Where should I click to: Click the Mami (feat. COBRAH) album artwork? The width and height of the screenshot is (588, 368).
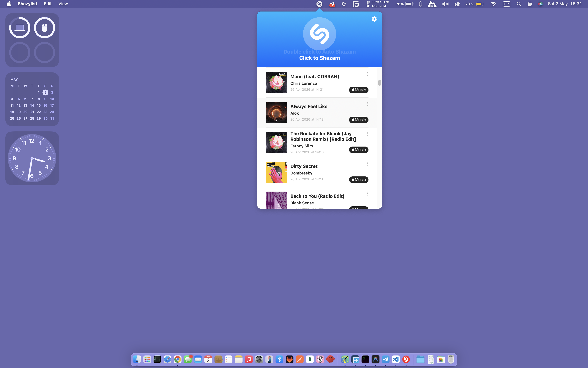click(276, 83)
